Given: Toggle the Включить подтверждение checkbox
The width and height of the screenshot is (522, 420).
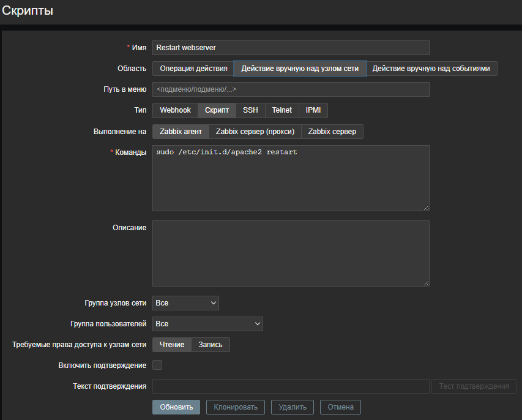Looking at the screenshot, I should (157, 366).
